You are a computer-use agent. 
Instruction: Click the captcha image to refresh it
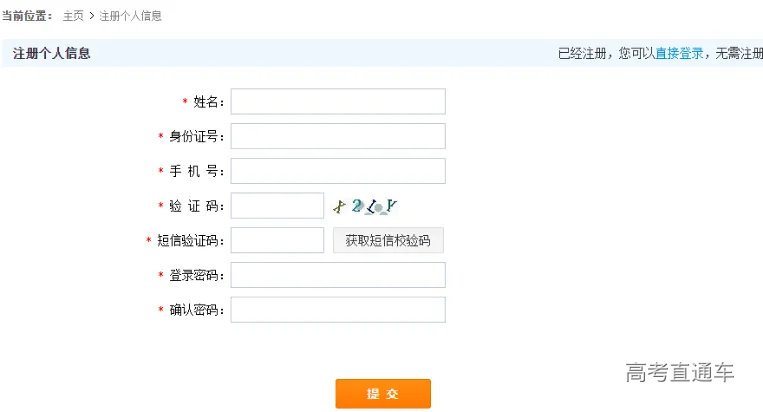click(365, 206)
